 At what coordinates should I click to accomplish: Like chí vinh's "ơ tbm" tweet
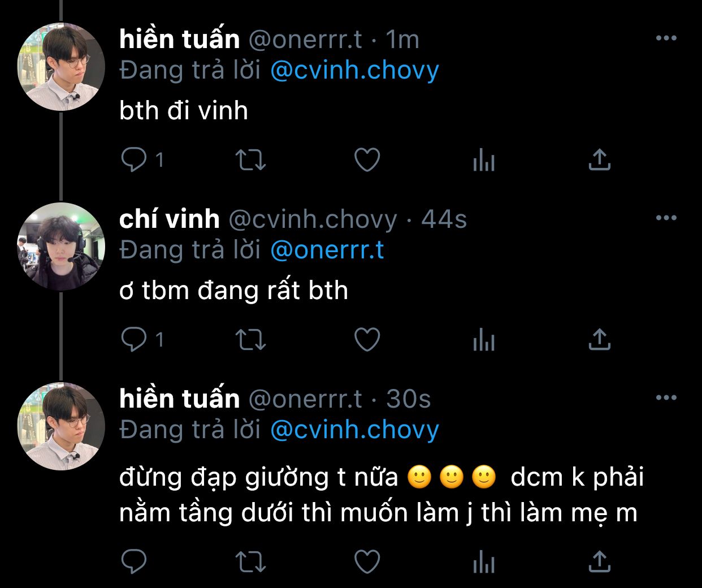[x=367, y=339]
